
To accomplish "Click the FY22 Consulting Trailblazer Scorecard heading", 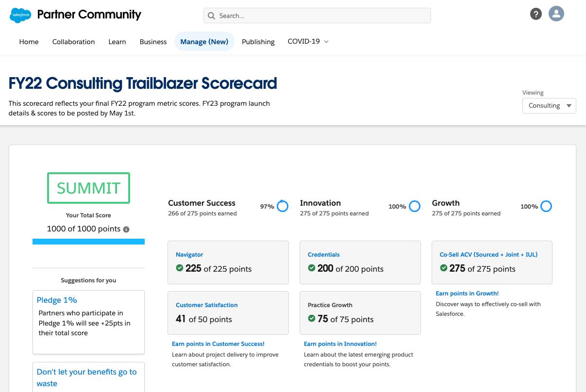I will point(143,83).
